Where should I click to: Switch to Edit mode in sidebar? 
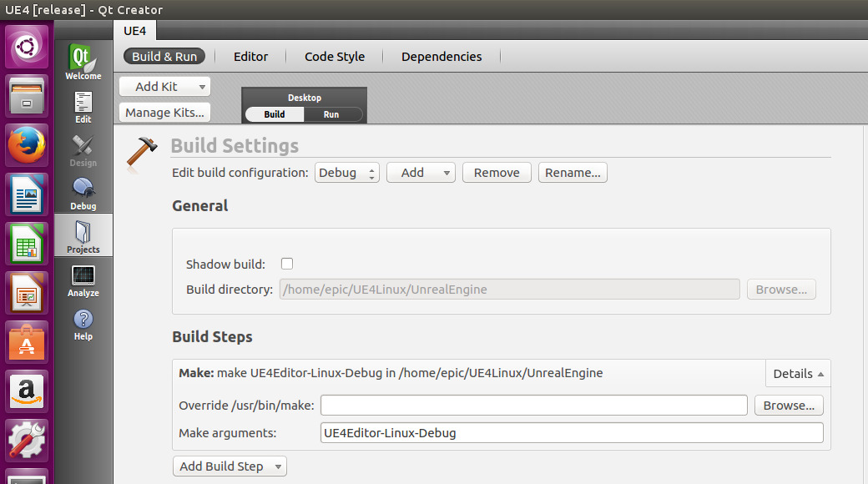point(83,107)
